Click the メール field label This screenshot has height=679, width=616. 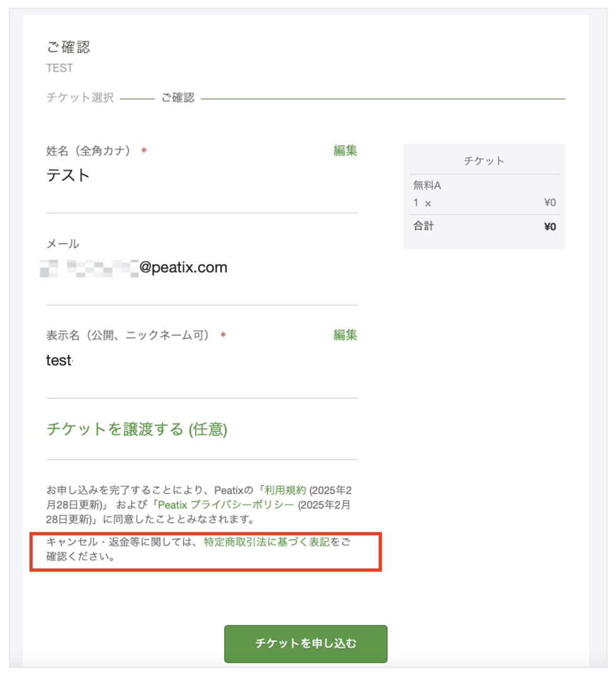point(63,244)
